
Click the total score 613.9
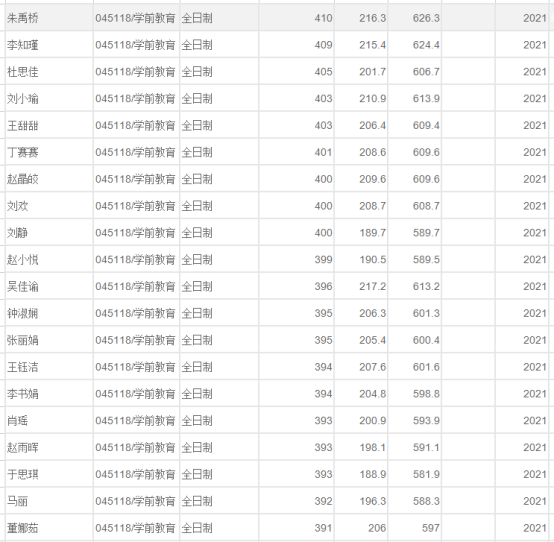point(426,99)
